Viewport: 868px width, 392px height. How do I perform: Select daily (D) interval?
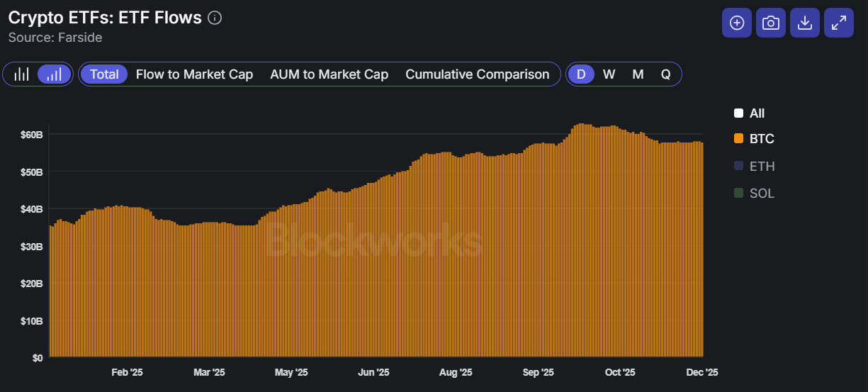coord(581,74)
